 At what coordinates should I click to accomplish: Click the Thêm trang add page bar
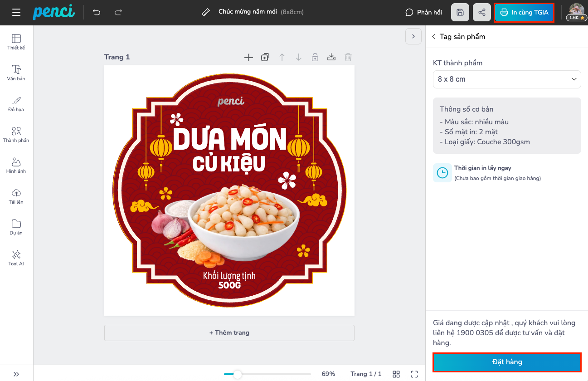click(x=229, y=332)
